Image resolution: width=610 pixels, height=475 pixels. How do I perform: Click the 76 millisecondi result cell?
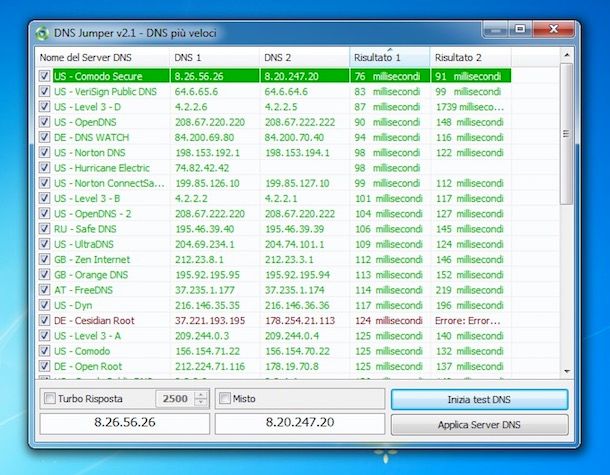(x=387, y=76)
